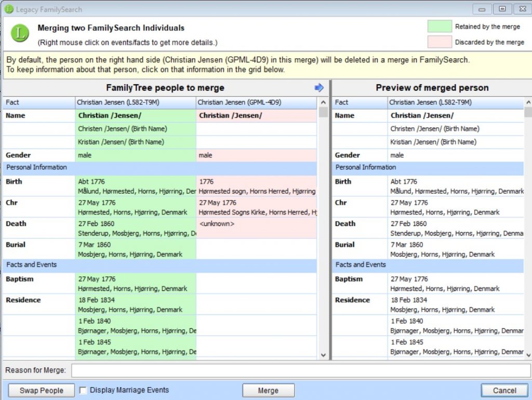Click pink Chr cell Hørmested Sogns Kirke
The height and width of the screenshot is (400, 532).
coord(257,207)
